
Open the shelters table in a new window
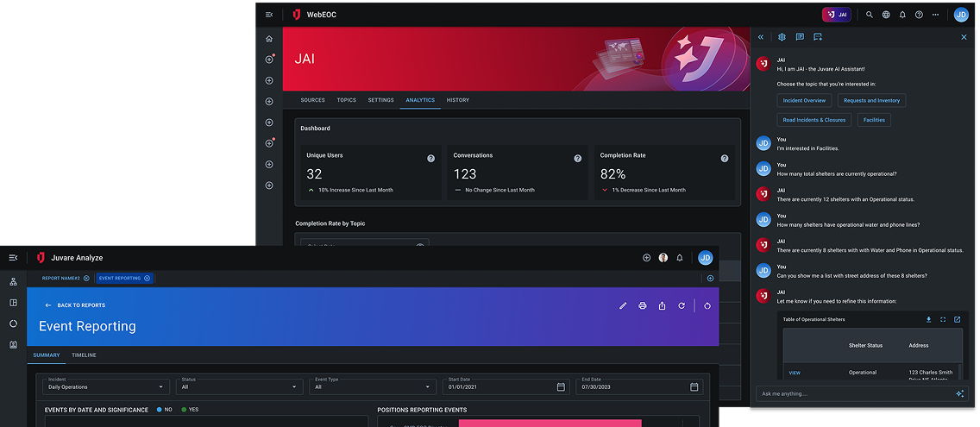957,319
